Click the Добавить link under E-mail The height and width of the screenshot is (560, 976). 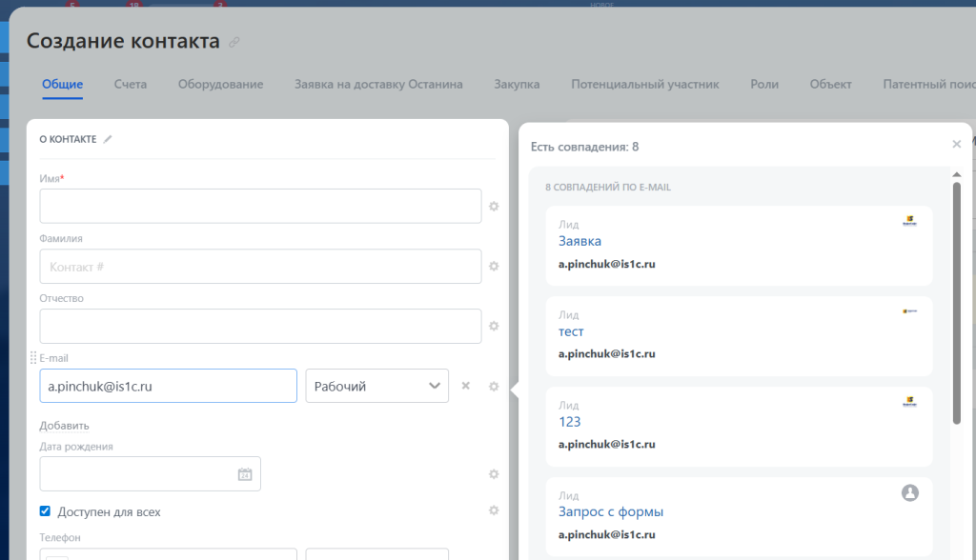64,426
